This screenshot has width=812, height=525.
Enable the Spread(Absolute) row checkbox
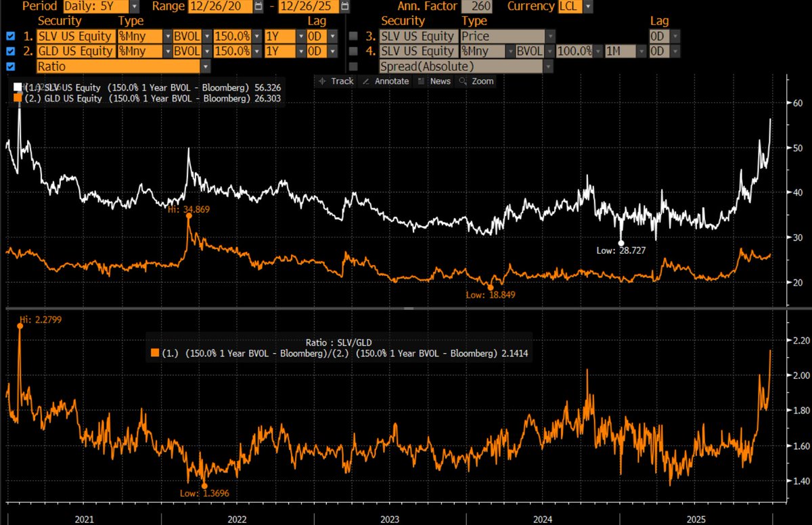(353, 66)
